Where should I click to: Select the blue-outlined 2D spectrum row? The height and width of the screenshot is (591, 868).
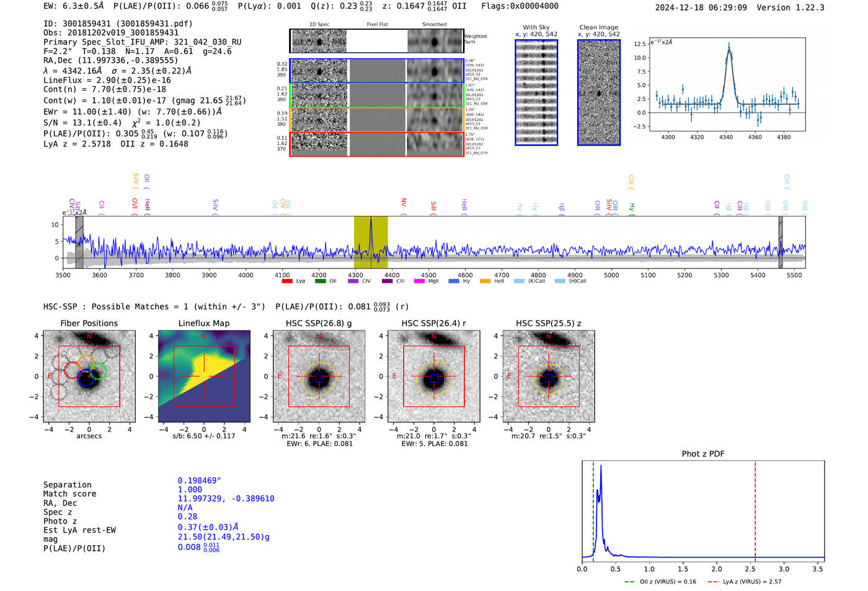(376, 71)
